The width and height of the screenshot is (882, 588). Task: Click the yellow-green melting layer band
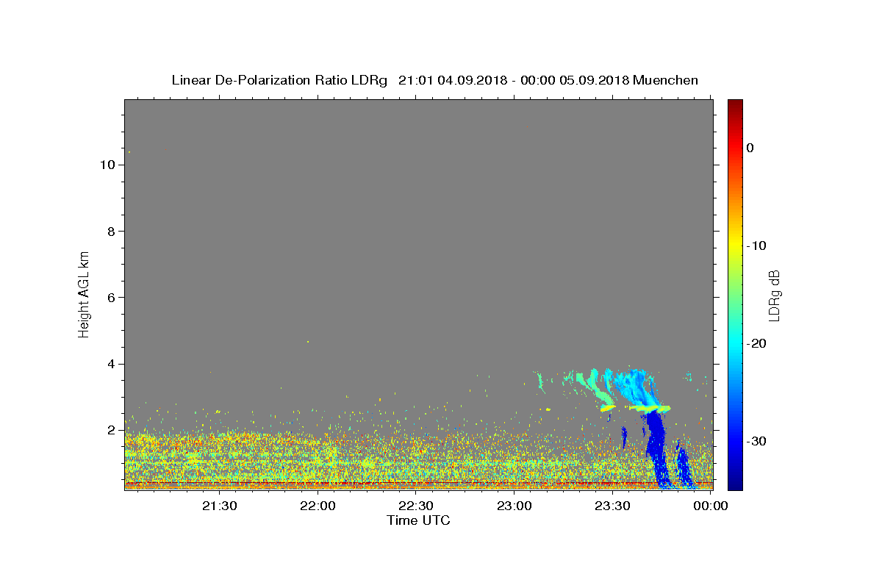point(650,407)
